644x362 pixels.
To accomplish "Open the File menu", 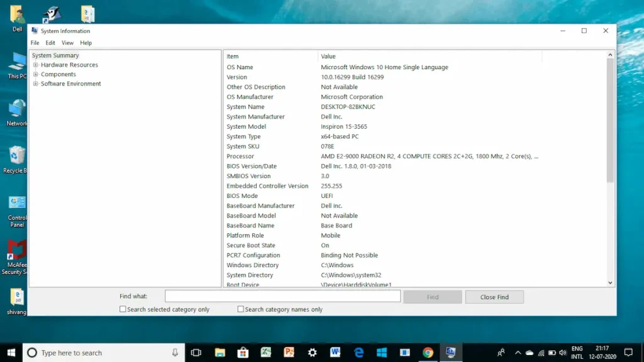I will pos(35,43).
